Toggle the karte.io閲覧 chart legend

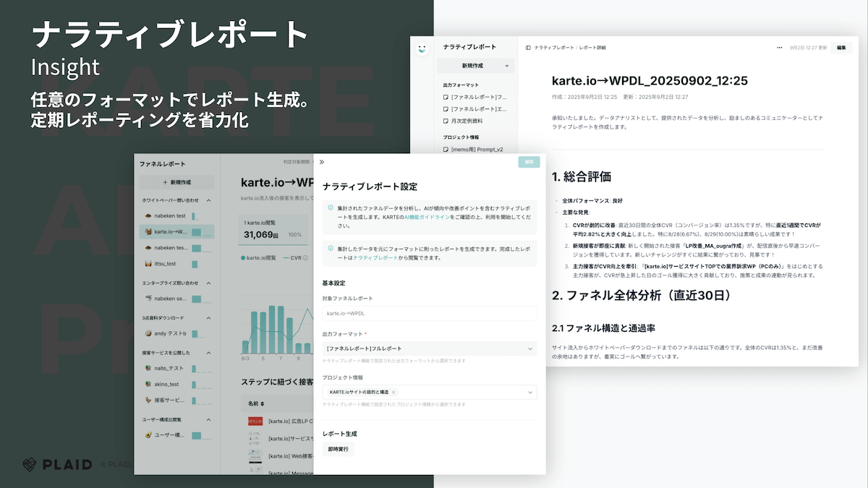coord(259,257)
